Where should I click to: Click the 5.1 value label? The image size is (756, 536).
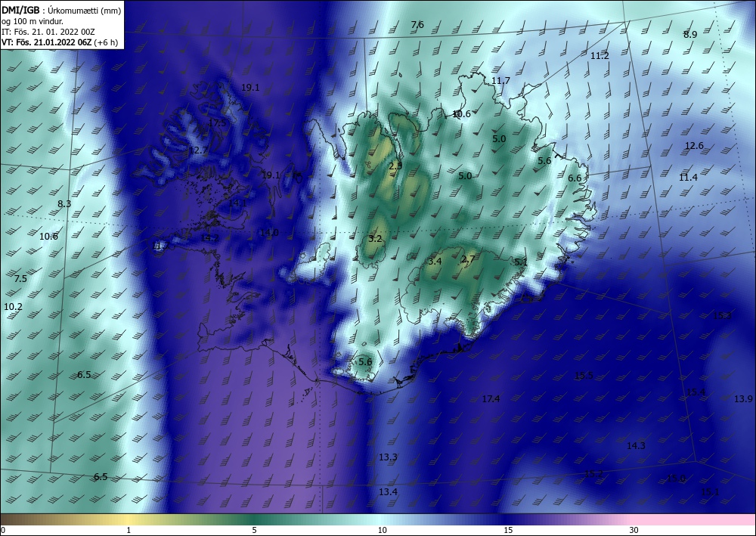pos(521,262)
